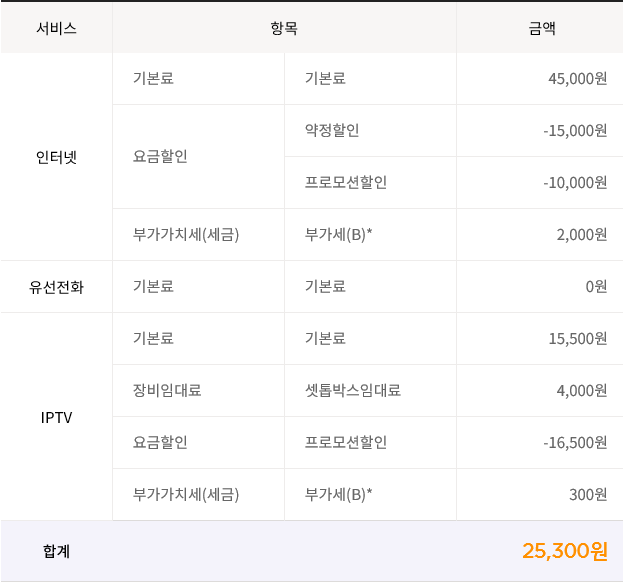Select the 인터넷 service cell
The width and height of the screenshot is (623, 582).
[x=56, y=157]
